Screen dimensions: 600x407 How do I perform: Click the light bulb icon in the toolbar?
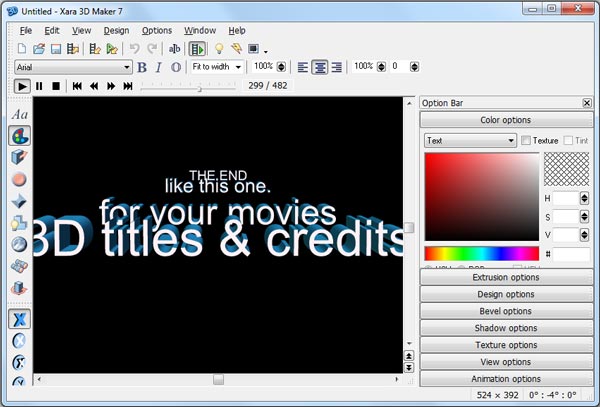[219, 49]
